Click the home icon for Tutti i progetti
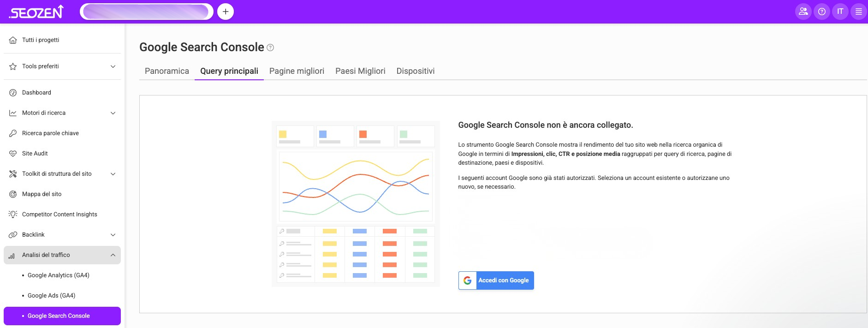 13,40
